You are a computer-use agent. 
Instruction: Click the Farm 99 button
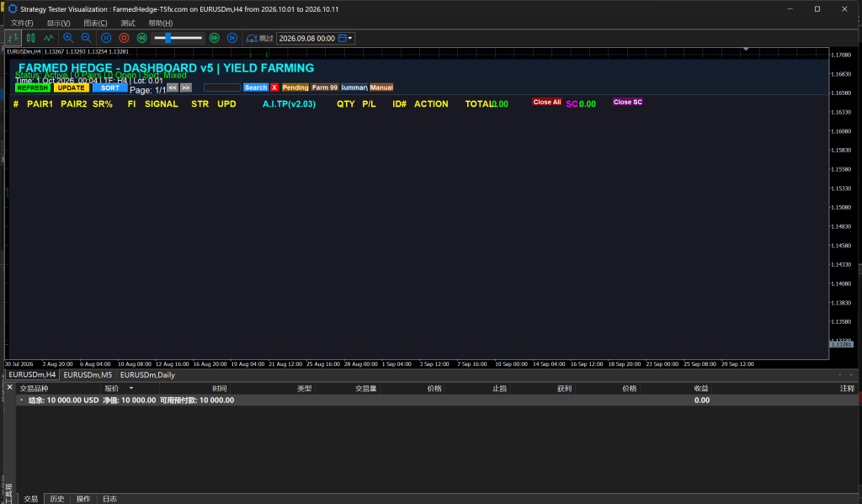(x=325, y=88)
